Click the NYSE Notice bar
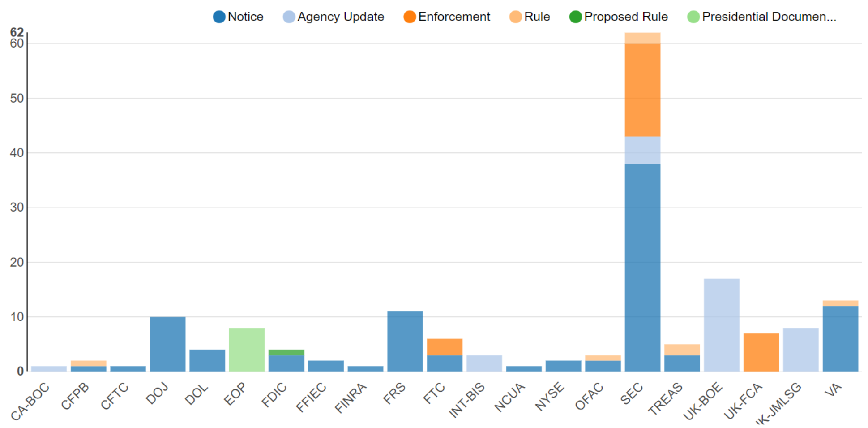 (564, 366)
